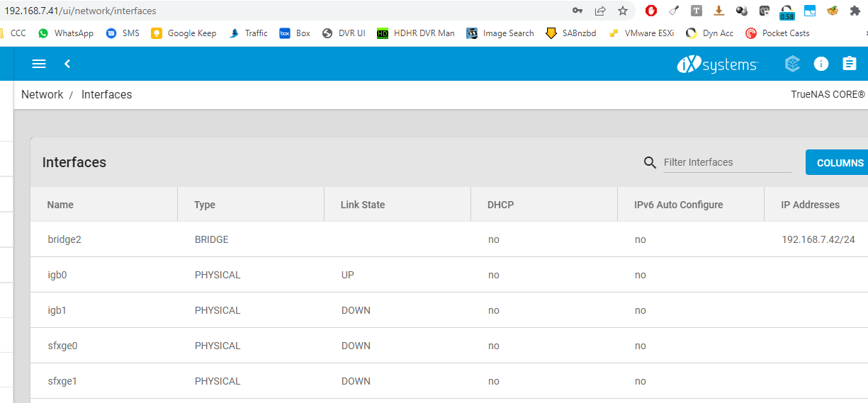Open the Box bookmark
The height and width of the screenshot is (403, 868).
(x=295, y=33)
